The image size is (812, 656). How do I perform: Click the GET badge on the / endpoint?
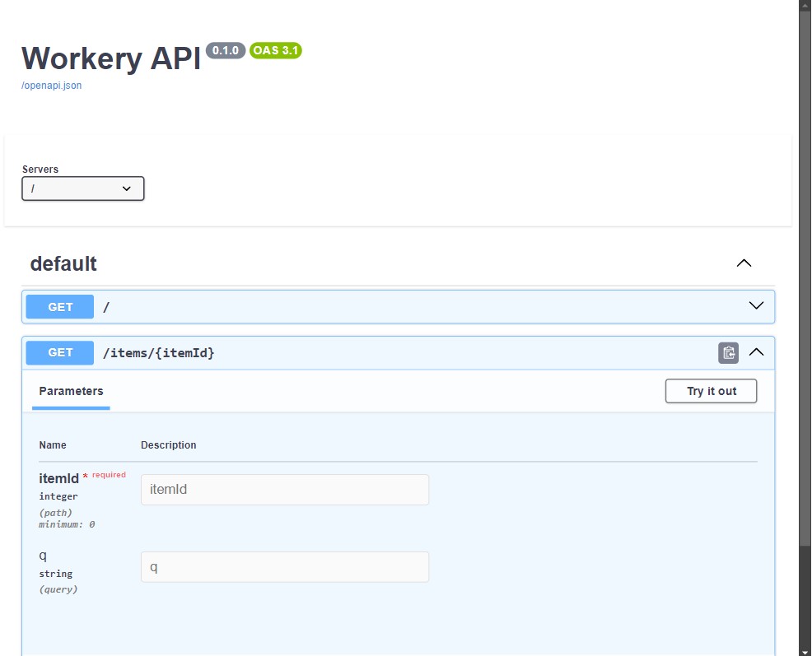coord(59,306)
